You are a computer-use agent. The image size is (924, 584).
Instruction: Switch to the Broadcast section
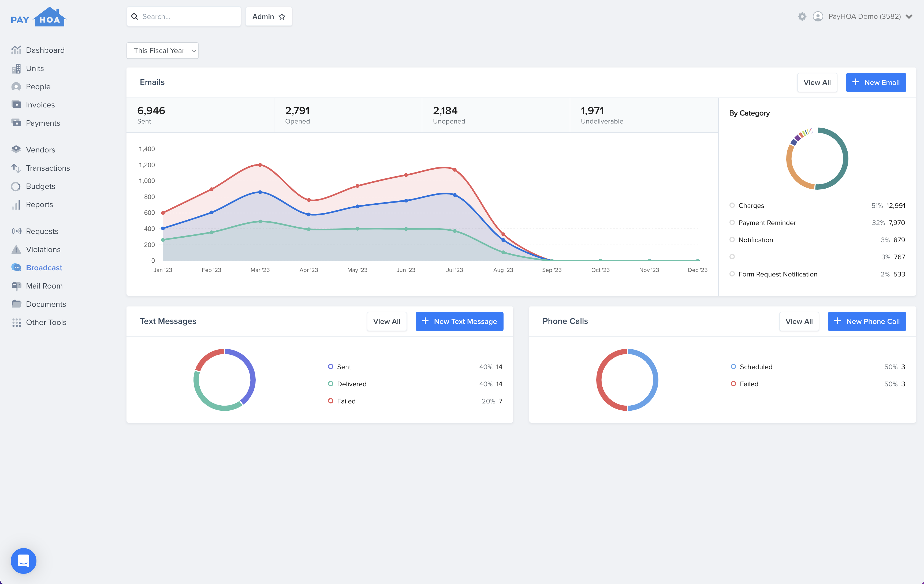44,267
